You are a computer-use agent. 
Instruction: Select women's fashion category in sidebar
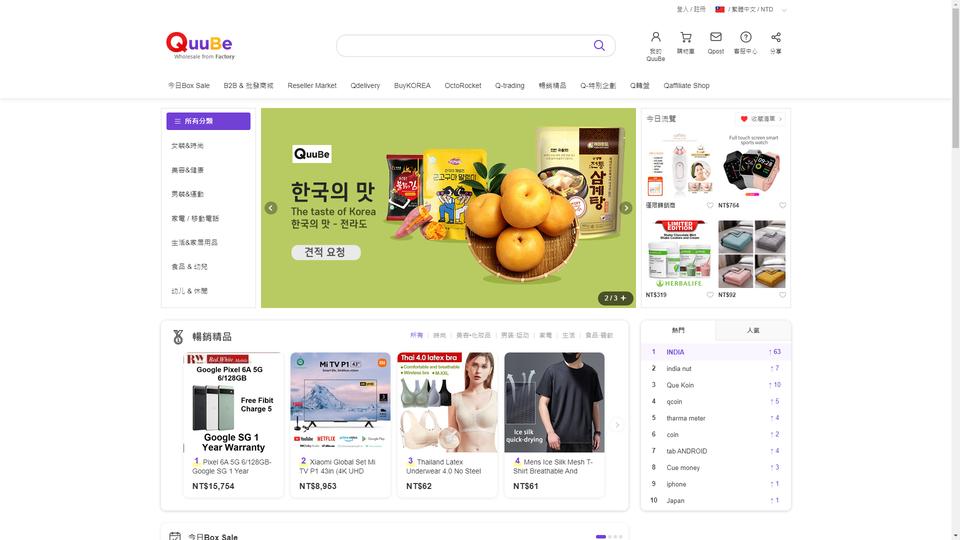[187, 146]
